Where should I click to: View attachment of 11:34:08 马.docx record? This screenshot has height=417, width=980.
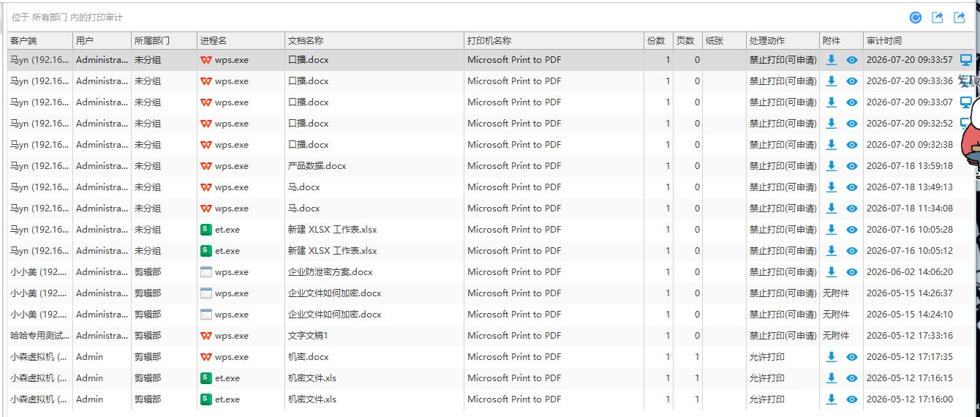click(x=852, y=209)
